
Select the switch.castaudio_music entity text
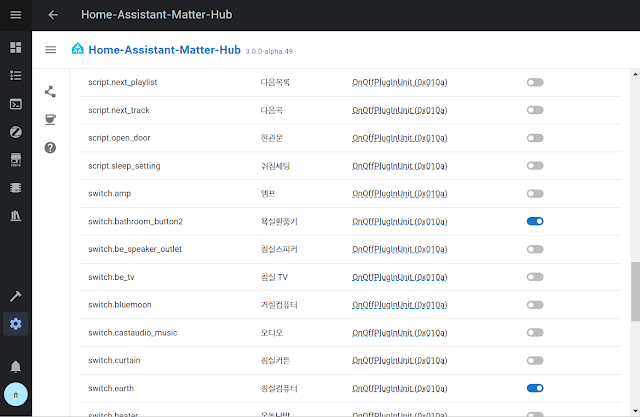pos(133,333)
